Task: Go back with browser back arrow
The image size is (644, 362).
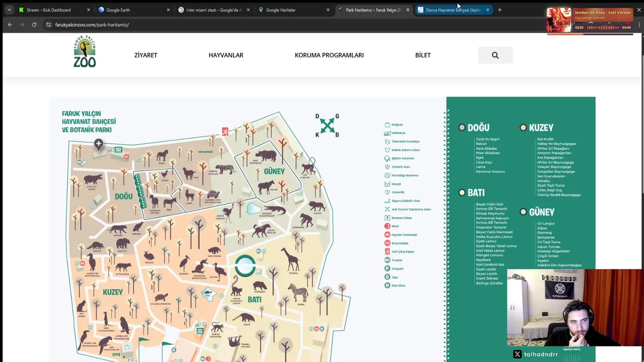Action: 10,25
